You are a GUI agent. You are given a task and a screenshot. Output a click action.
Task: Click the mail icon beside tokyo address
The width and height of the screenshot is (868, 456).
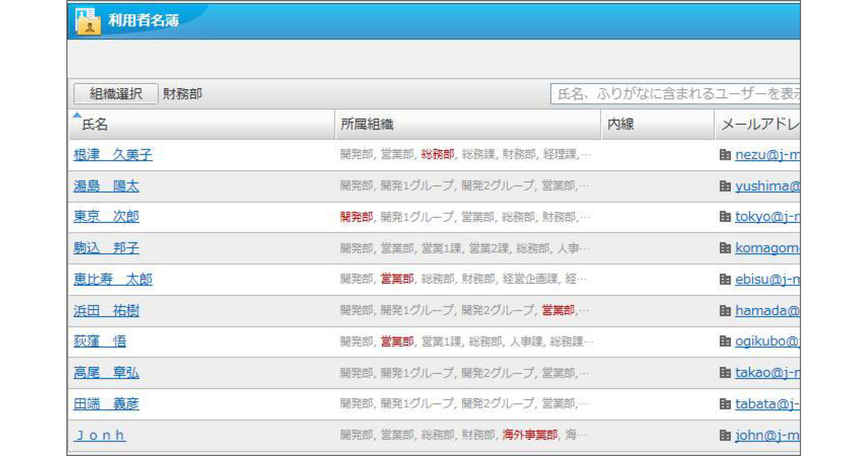point(725,217)
